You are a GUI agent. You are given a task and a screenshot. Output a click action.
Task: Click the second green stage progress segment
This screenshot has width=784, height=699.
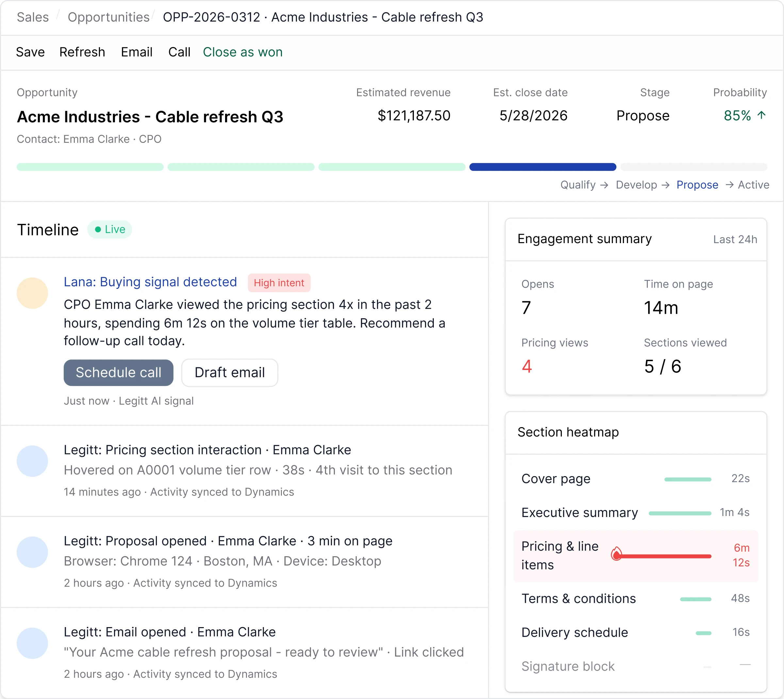tap(241, 167)
